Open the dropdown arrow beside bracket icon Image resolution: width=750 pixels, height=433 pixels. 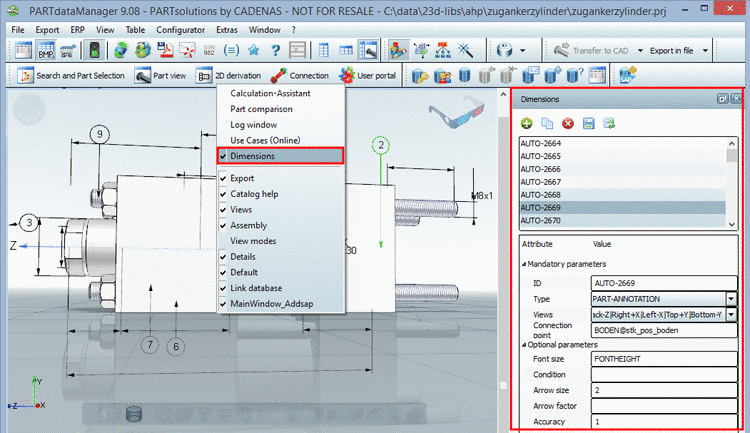522,51
